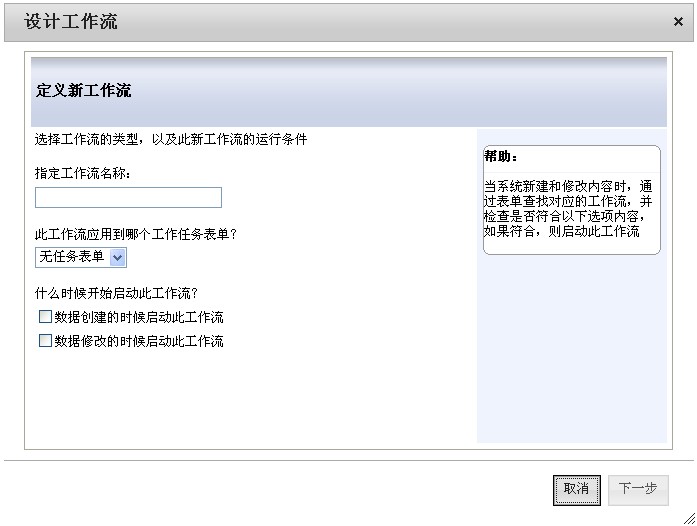
Task: Click the blue arrow of task form dropdown
Action: (x=118, y=258)
